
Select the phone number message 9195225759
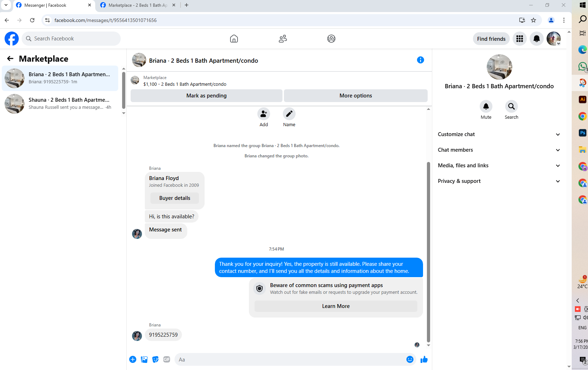(163, 335)
